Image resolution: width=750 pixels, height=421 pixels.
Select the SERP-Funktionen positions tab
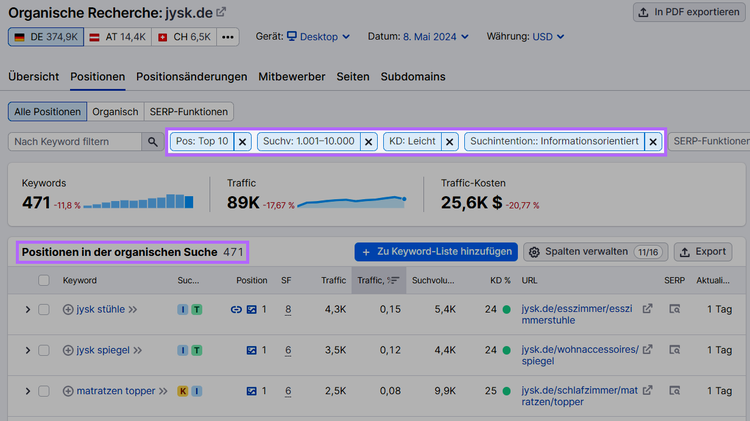click(x=188, y=112)
